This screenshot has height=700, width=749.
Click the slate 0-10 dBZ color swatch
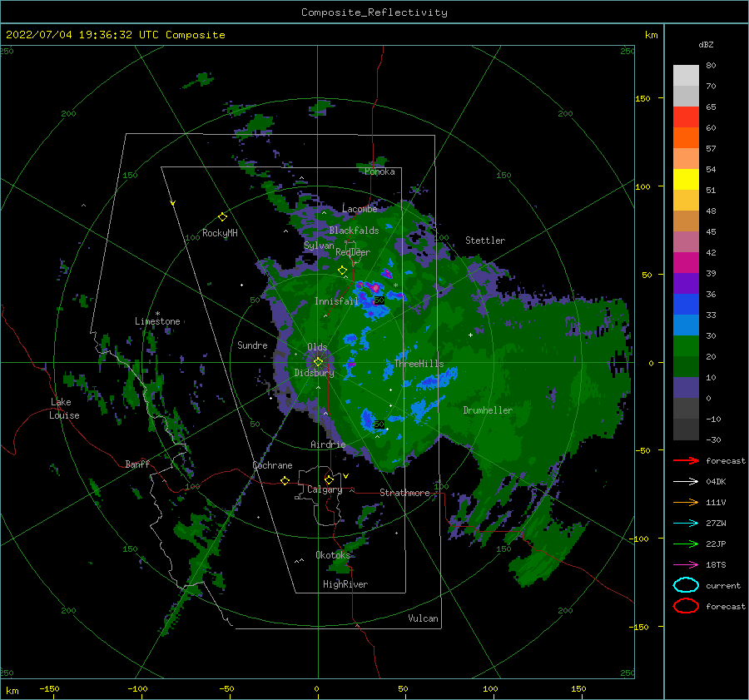[x=686, y=388]
